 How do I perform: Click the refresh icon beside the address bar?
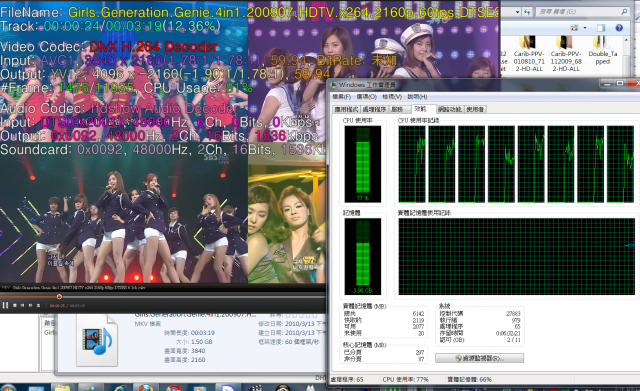[527, 12]
